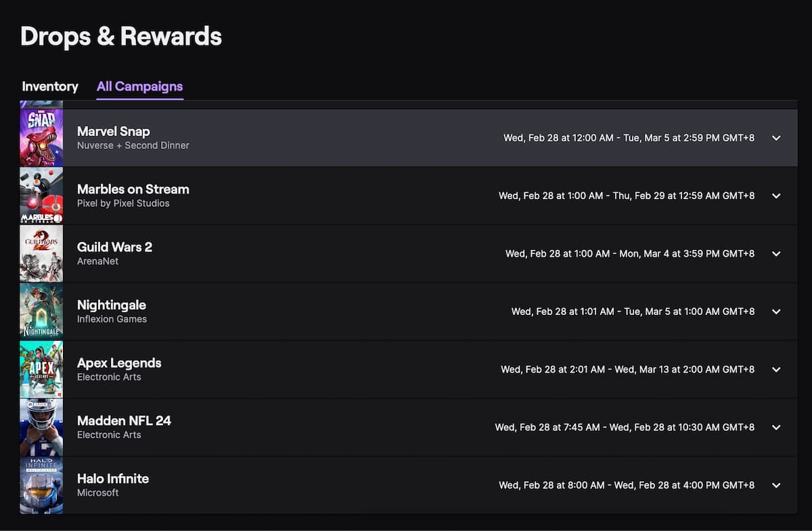The image size is (812, 531).
Task: Expand the Guild Wars 2 campaign row
Action: pyautogui.click(x=776, y=254)
